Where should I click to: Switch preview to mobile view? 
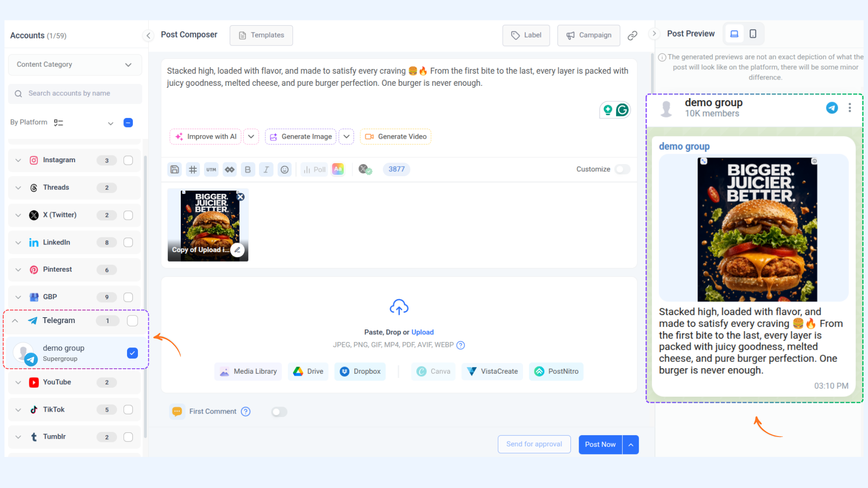[753, 34]
